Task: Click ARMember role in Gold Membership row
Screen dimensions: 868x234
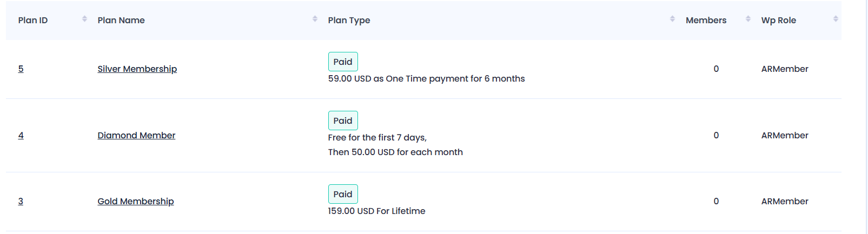Action: click(x=785, y=201)
